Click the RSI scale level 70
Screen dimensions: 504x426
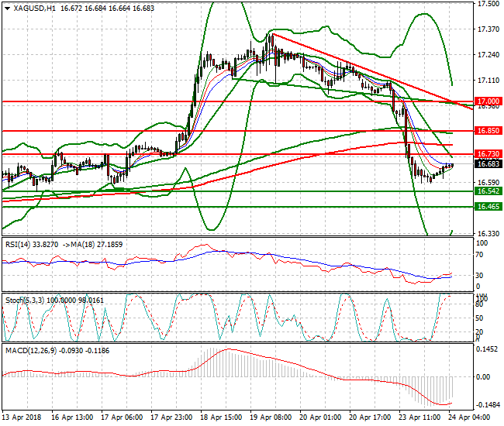[x=479, y=255]
